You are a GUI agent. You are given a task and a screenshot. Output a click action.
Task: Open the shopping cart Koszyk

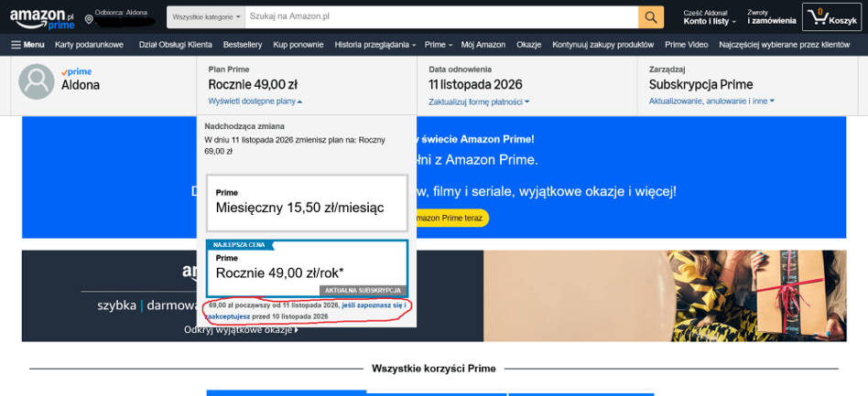point(832,17)
